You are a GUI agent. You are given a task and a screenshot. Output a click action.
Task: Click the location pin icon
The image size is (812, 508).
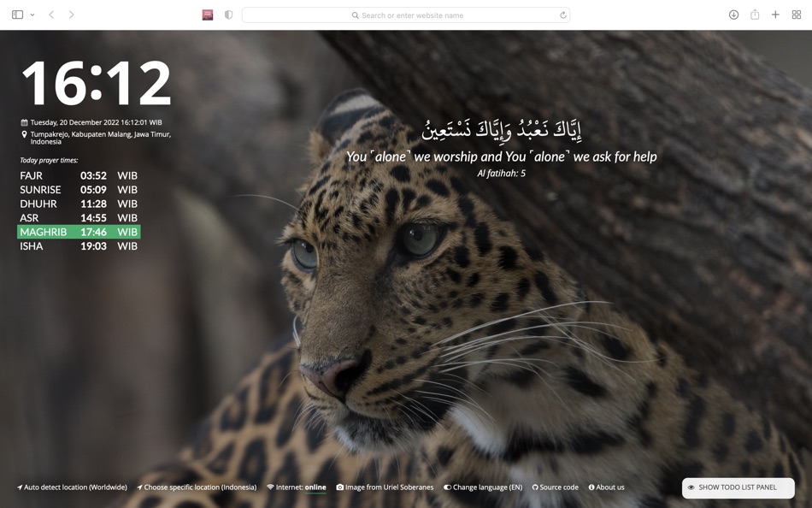click(x=24, y=134)
